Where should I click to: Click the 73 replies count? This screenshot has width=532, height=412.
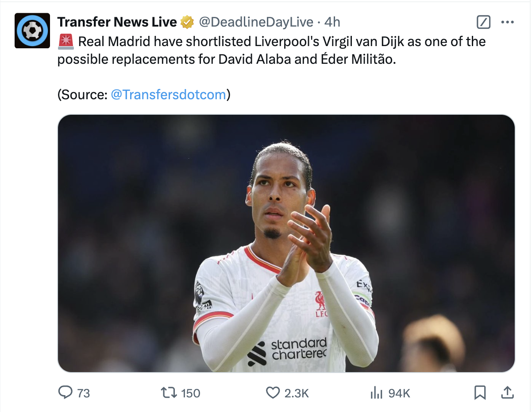[84, 393]
